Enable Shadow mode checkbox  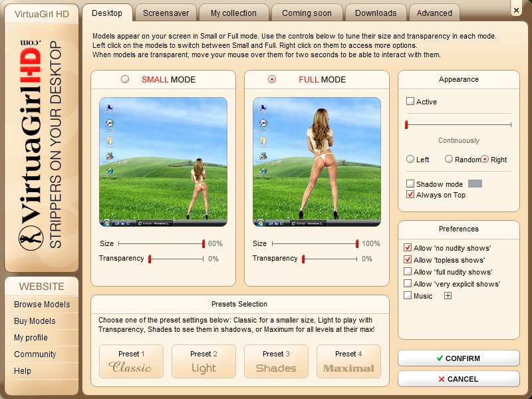pos(410,184)
